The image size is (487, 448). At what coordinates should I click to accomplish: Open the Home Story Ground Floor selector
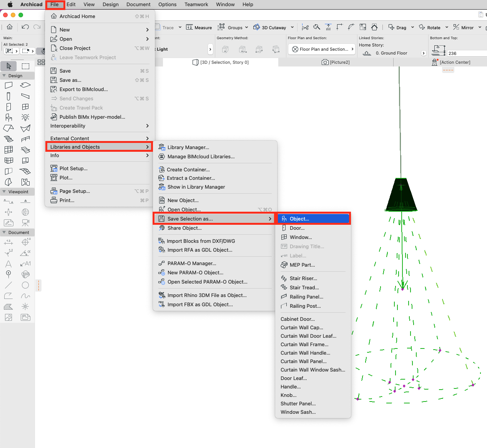click(x=392, y=53)
